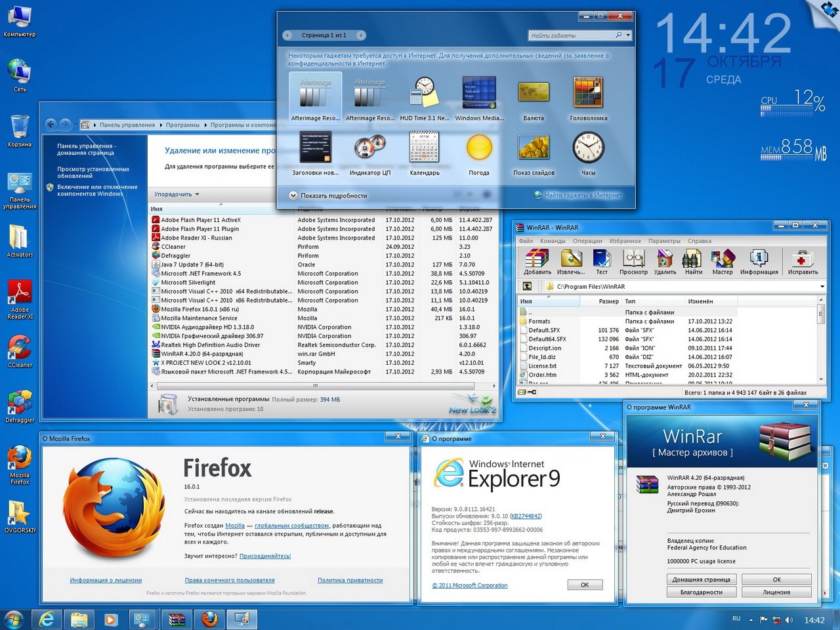
Task: Click WinRAR Мастер (Wizard) toolbar icon
Action: pos(723,262)
